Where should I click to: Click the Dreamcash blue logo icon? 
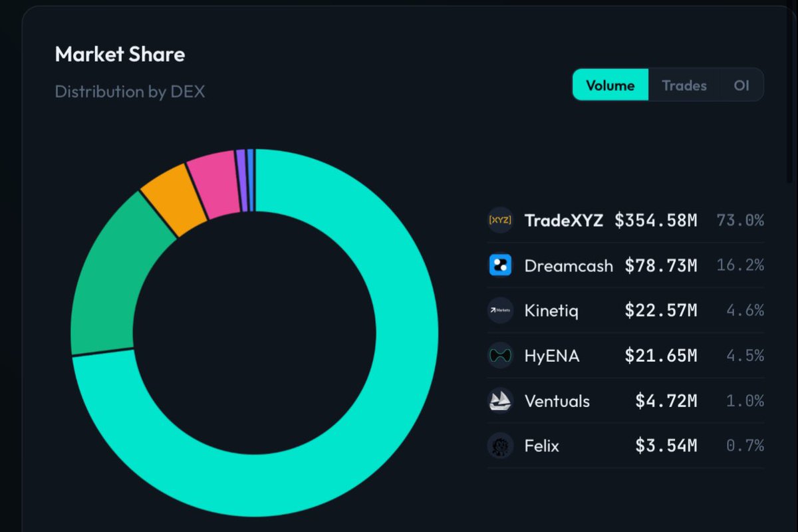pos(500,265)
